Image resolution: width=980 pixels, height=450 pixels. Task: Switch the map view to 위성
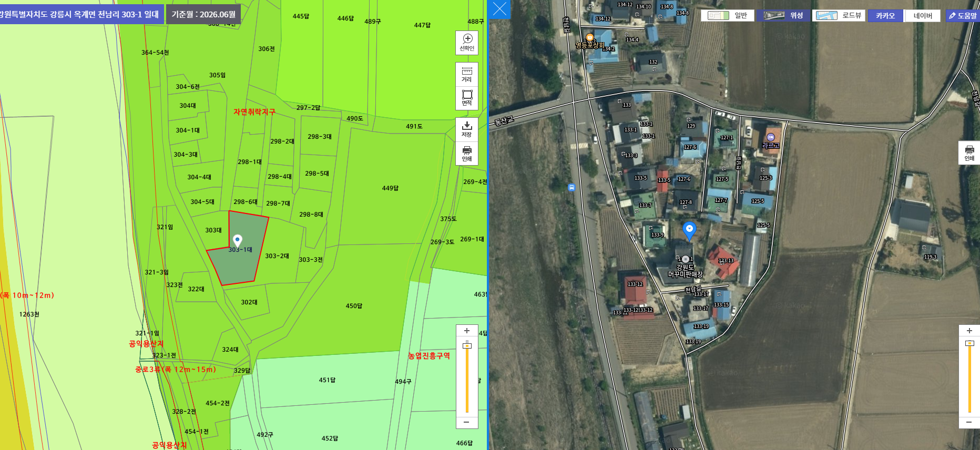pyautogui.click(x=783, y=16)
